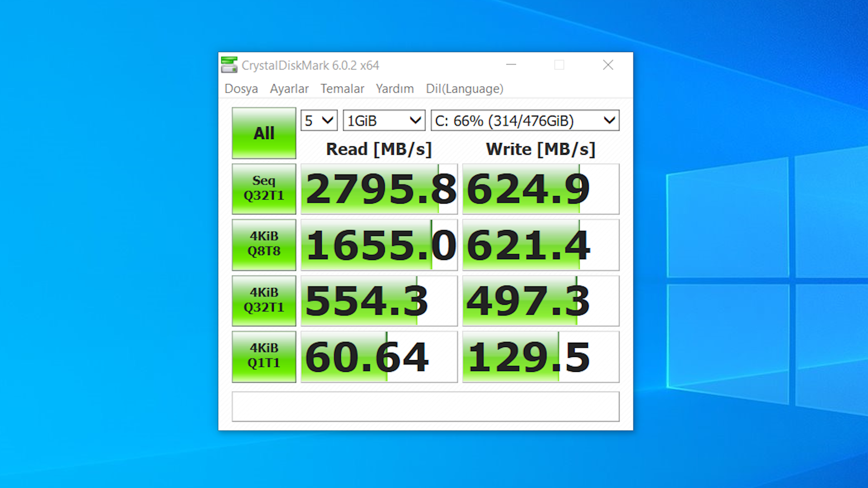Select the Seq write result 624.9
The width and height of the screenshot is (868, 488).
(x=541, y=189)
